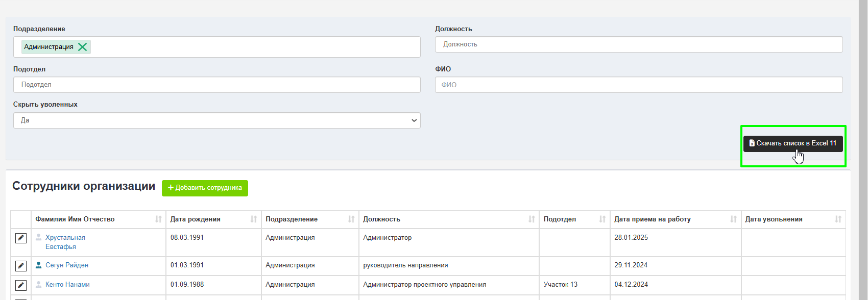Select hire date 29.11.2024 cell
868x300 pixels.
pos(676,265)
